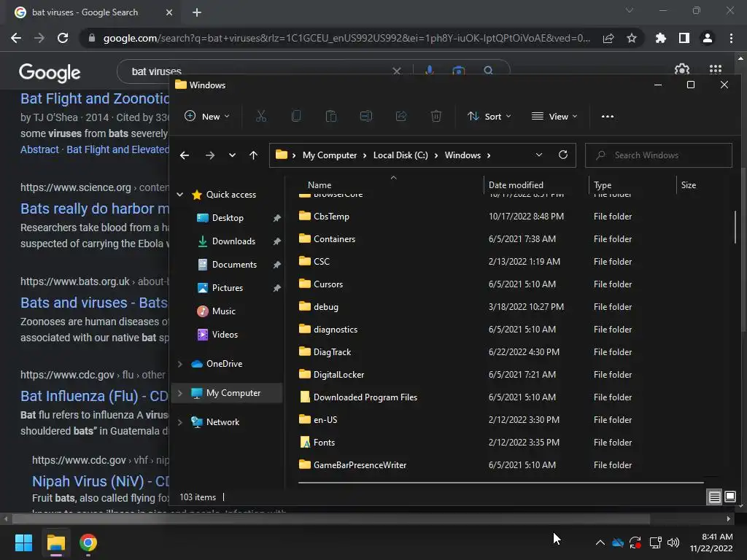Click Local Disk (C:) breadcrumb in address bar
The image size is (747, 560).
[400, 155]
